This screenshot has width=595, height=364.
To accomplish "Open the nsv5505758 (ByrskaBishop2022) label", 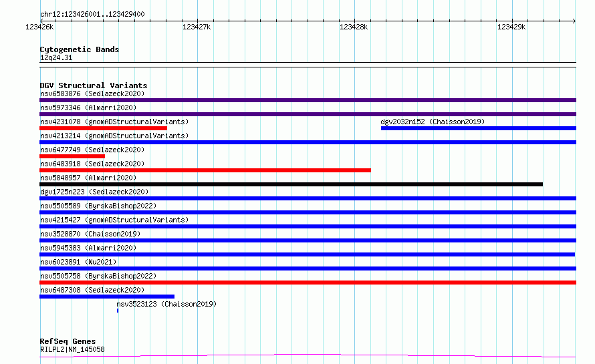I will click(98, 276).
